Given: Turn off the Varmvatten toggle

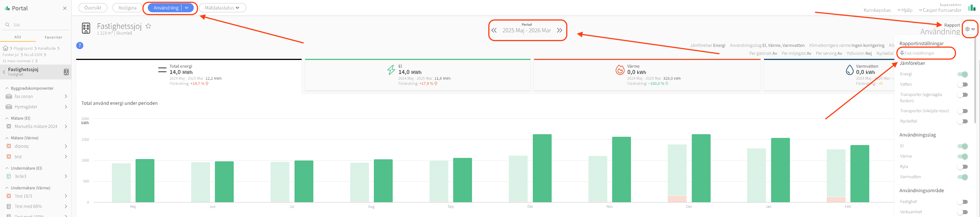Looking at the screenshot, I should tap(963, 177).
